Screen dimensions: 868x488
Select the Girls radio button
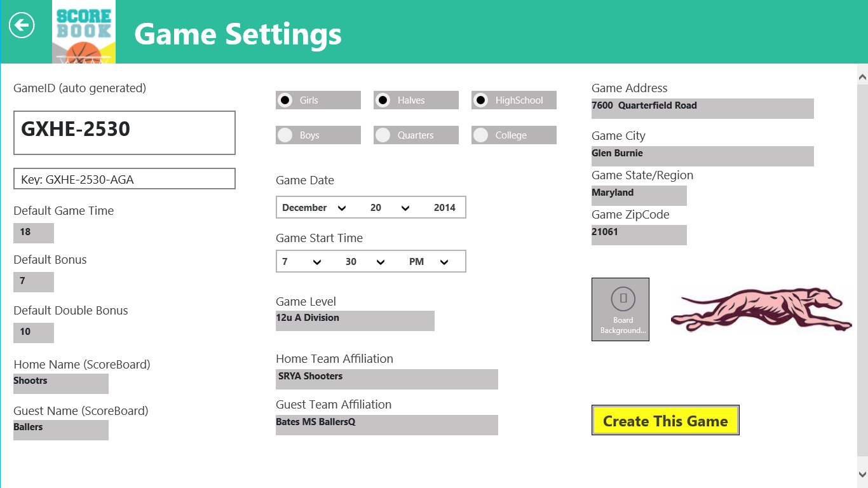point(286,100)
